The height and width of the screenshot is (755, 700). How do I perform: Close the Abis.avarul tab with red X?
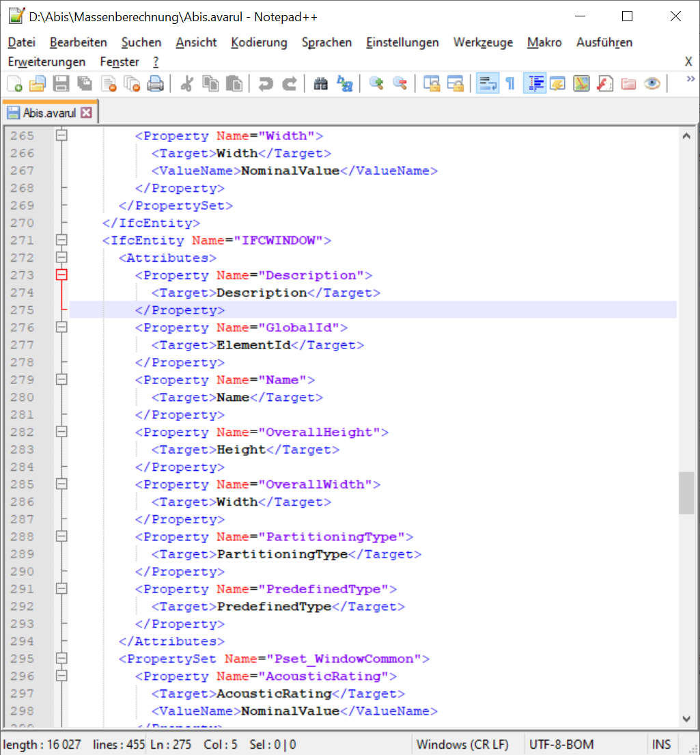(86, 113)
